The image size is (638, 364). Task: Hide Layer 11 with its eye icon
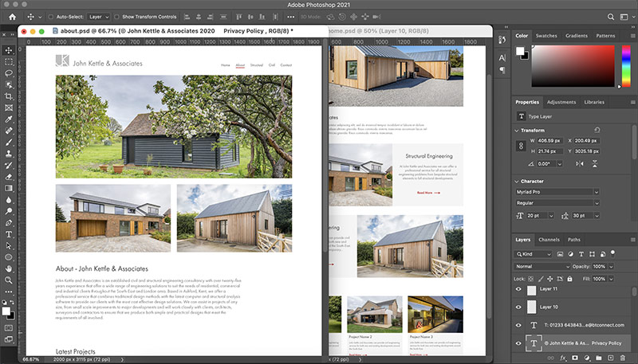tap(518, 289)
